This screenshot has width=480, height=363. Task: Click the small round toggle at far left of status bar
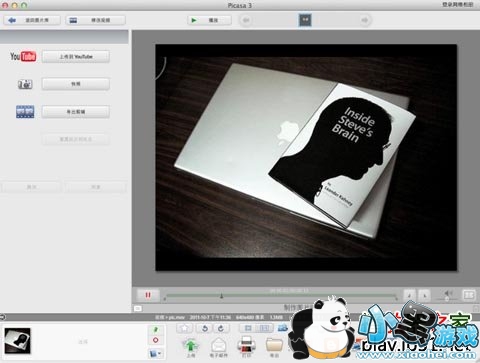2,317
